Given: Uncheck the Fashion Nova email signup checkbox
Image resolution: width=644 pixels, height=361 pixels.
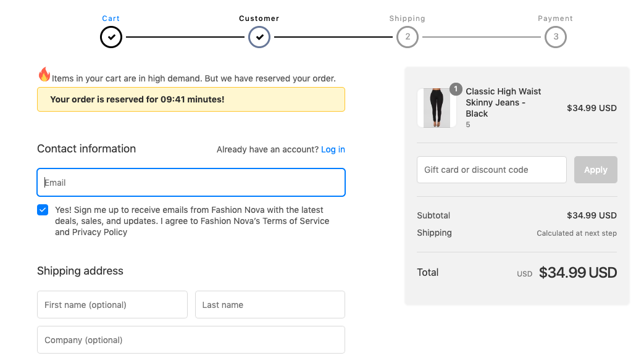Looking at the screenshot, I should point(43,210).
